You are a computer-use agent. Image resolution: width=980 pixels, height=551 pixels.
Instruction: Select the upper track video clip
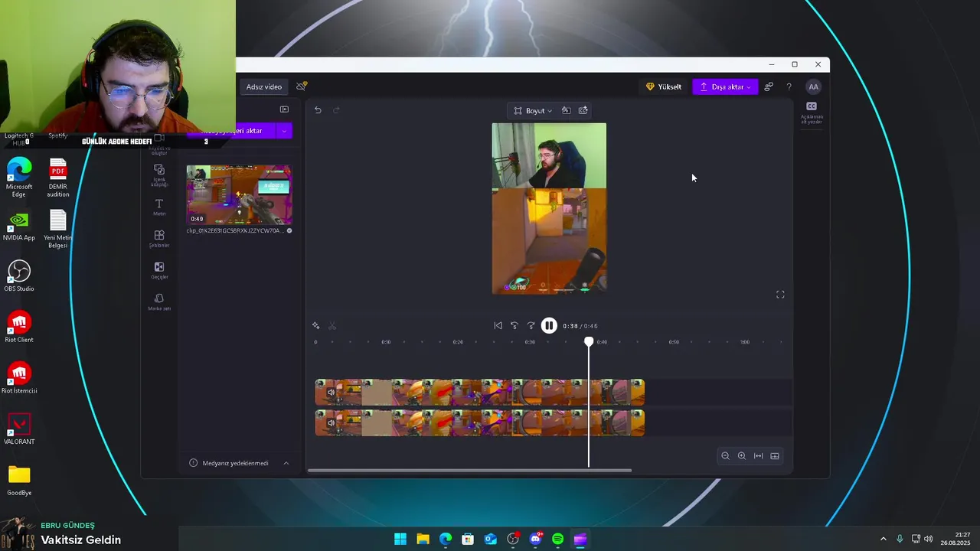[x=480, y=393]
